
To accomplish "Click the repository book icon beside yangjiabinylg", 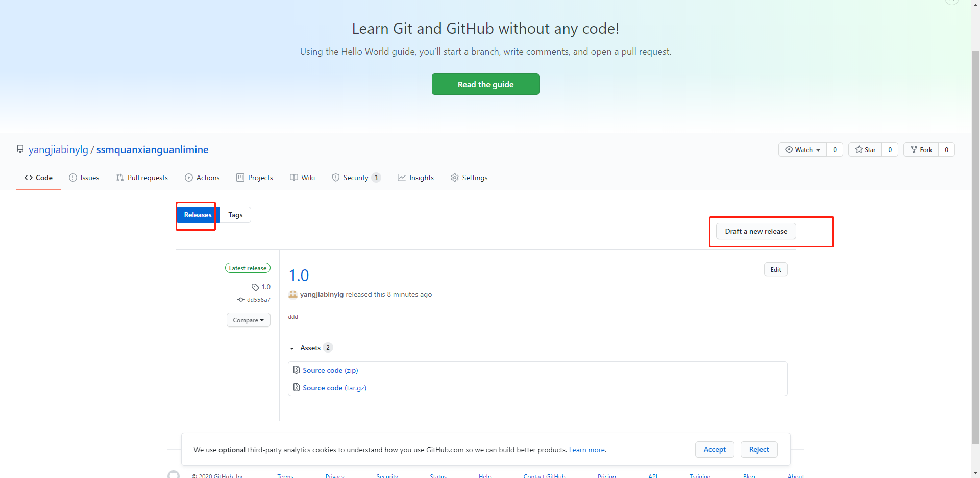I will [20, 149].
